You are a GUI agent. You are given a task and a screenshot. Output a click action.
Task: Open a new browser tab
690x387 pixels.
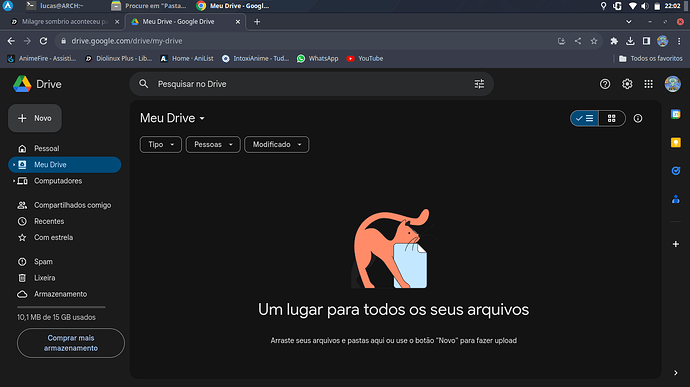(257, 22)
